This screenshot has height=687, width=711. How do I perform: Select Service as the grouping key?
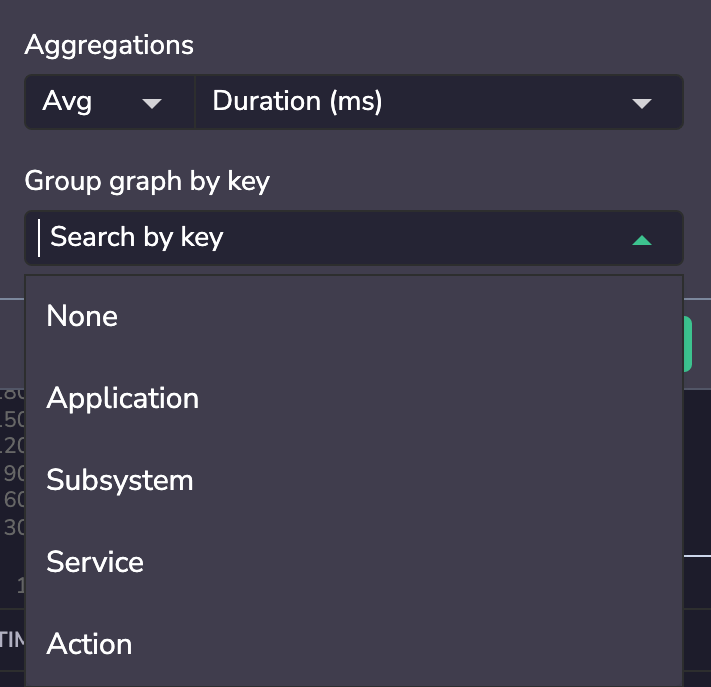[x=354, y=562]
